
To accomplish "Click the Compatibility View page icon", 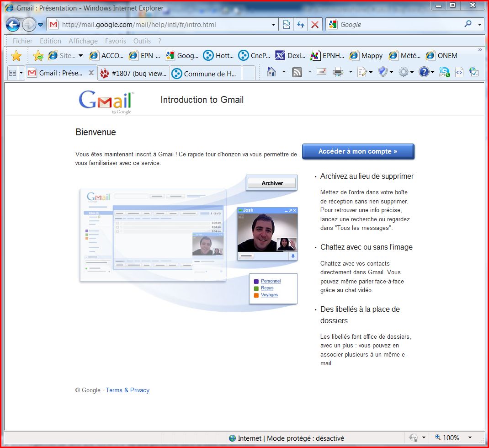I will (286, 25).
